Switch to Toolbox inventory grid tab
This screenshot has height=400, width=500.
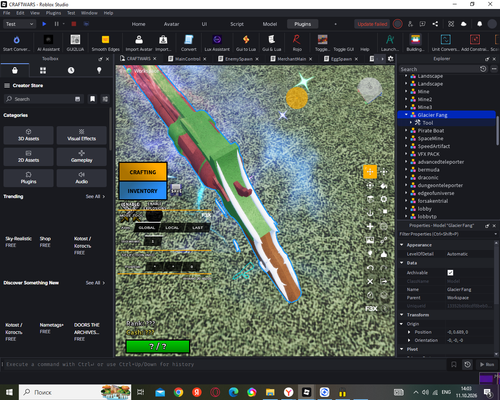(x=43, y=70)
